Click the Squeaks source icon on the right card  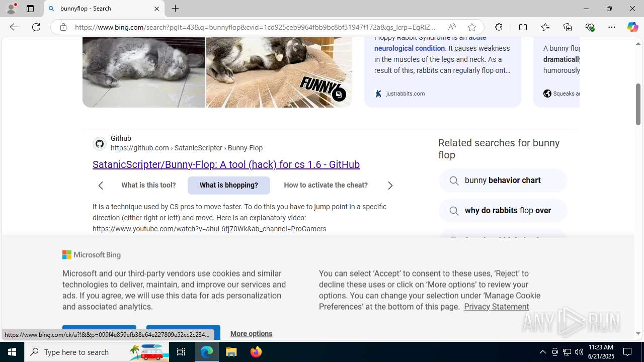(x=547, y=94)
